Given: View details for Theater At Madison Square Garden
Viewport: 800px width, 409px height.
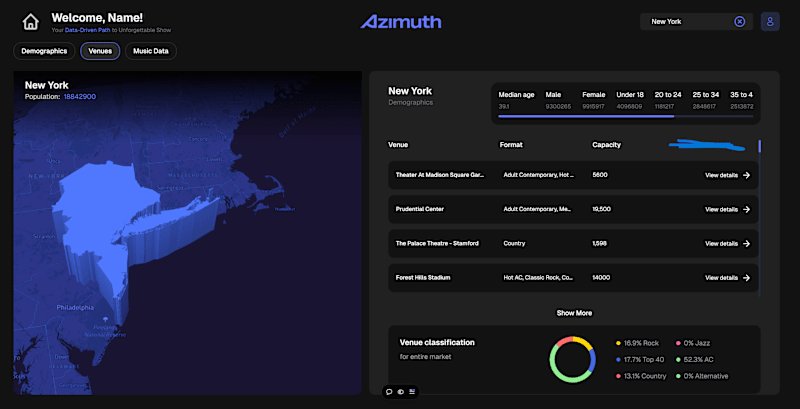Looking at the screenshot, I should pyautogui.click(x=728, y=175).
